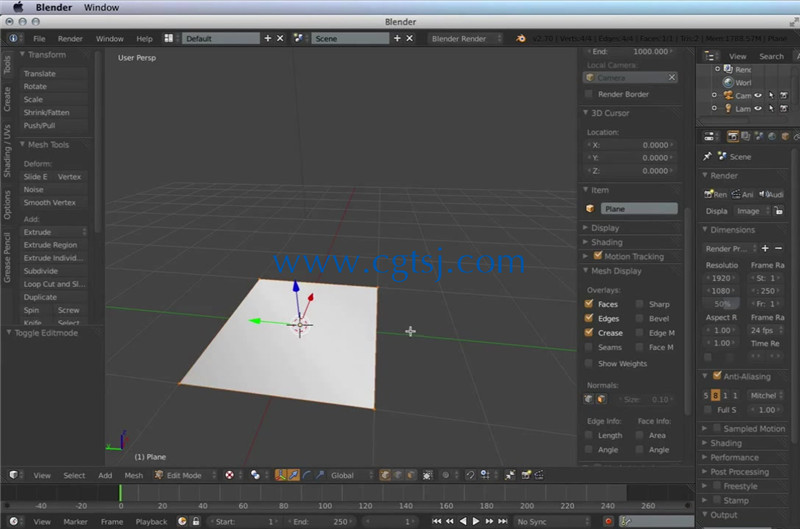Click the Subdivide button
The height and width of the screenshot is (529, 800).
[54, 271]
